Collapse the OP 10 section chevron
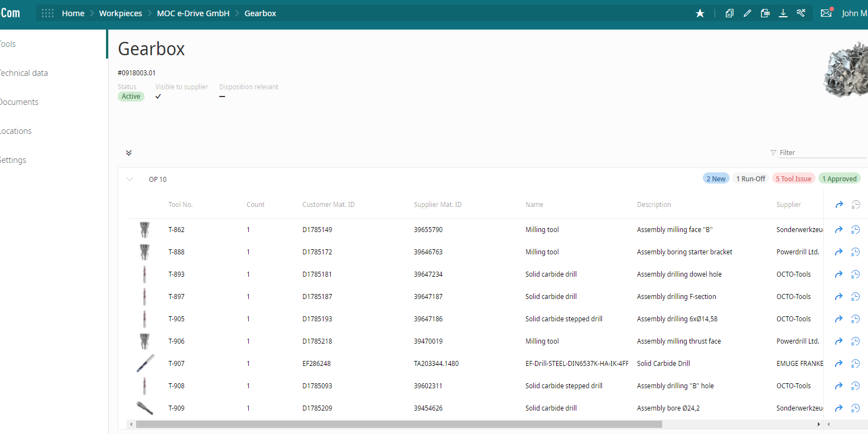This screenshot has width=868, height=434. click(x=130, y=179)
